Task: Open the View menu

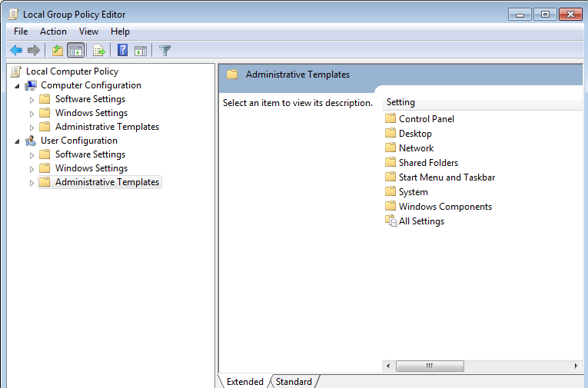Action: [x=88, y=32]
